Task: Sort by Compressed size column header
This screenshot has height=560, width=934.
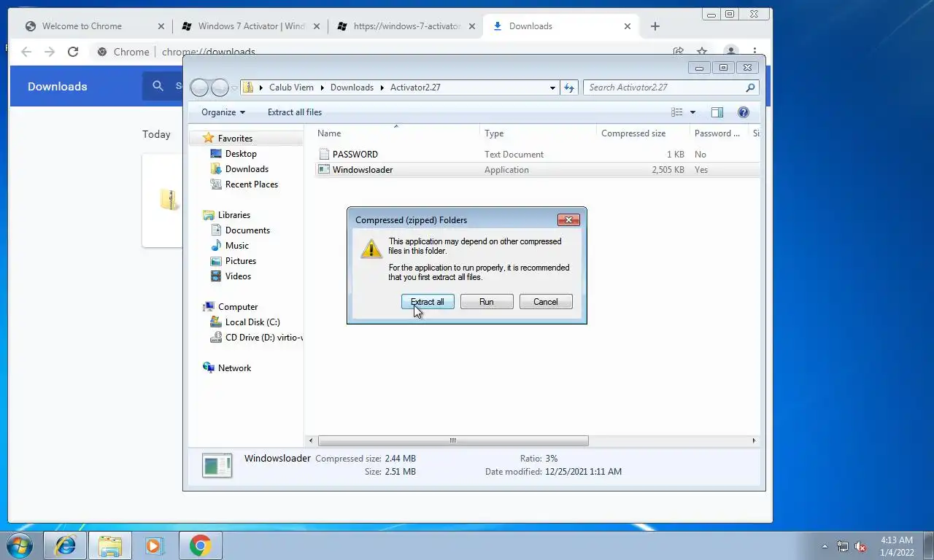Action: 633,133
